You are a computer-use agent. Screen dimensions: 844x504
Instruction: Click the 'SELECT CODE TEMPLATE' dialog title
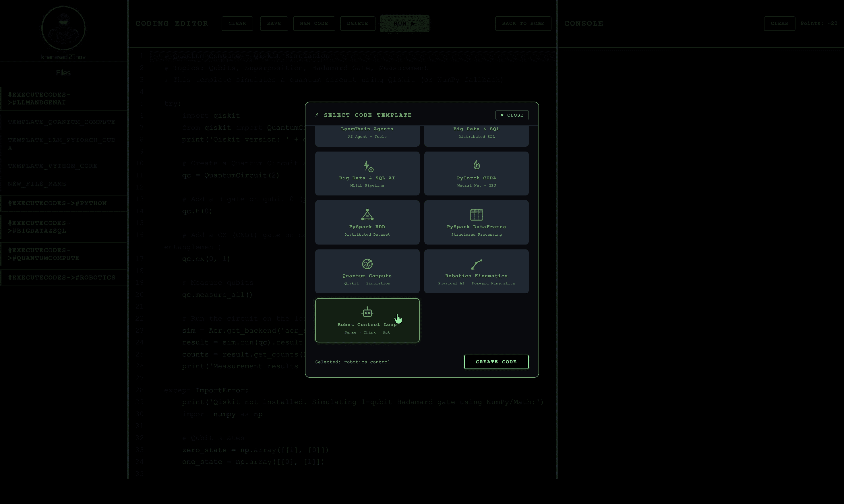point(368,115)
